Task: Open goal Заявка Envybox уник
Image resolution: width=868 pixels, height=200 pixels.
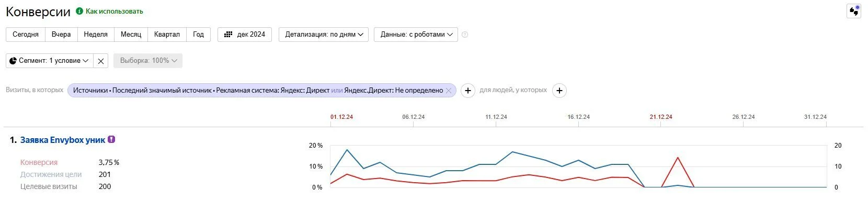Action: 63,140
